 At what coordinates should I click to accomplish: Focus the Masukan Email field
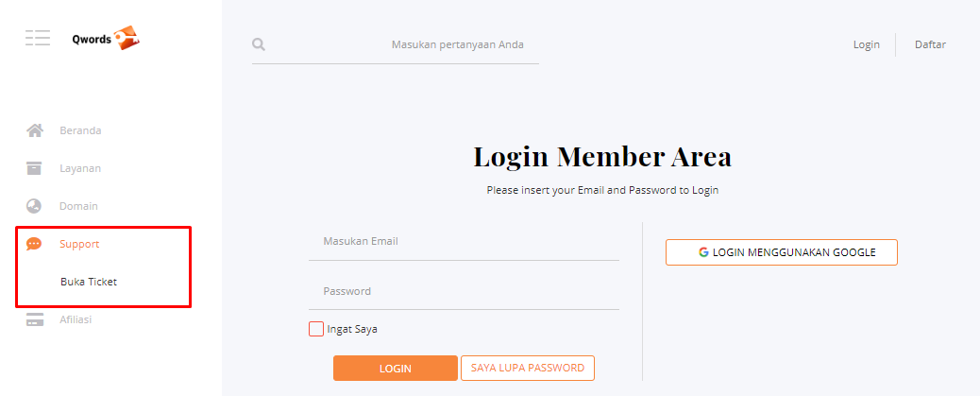click(464, 242)
